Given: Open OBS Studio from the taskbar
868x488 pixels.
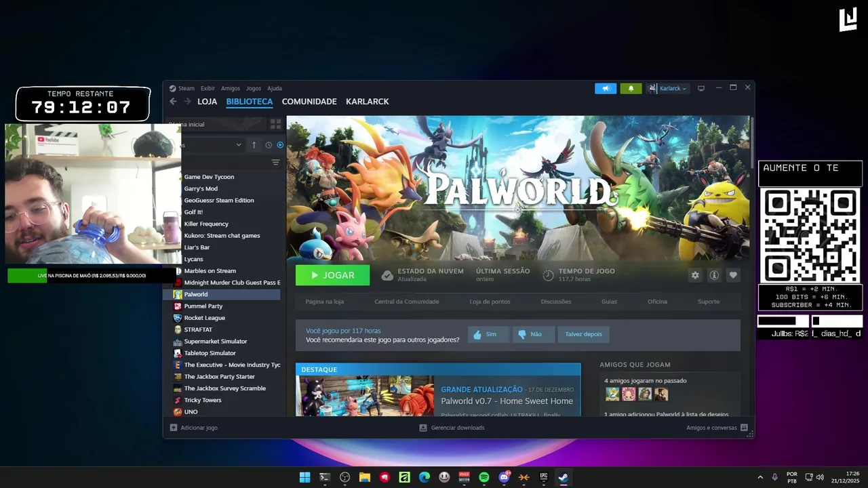Looking at the screenshot, I should [x=344, y=477].
